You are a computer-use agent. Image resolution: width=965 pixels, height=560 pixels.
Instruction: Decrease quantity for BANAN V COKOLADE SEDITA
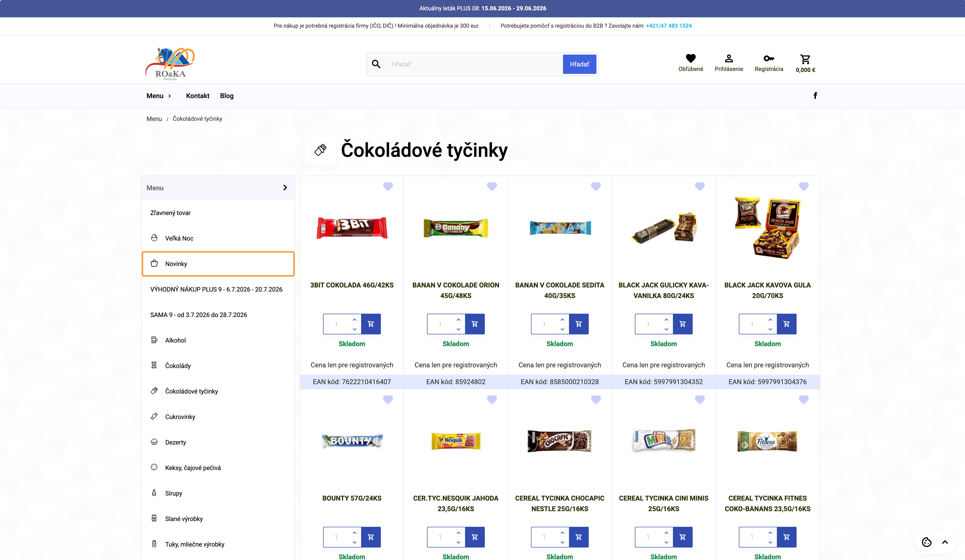click(562, 329)
